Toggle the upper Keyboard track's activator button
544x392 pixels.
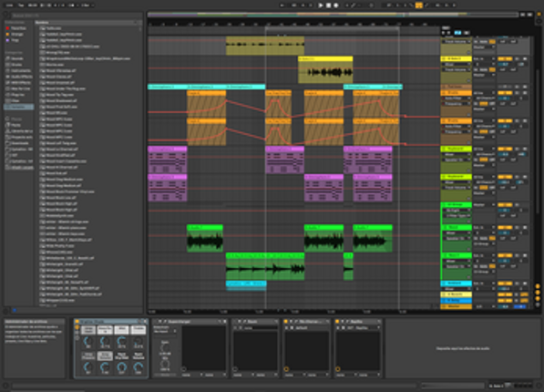click(505, 149)
